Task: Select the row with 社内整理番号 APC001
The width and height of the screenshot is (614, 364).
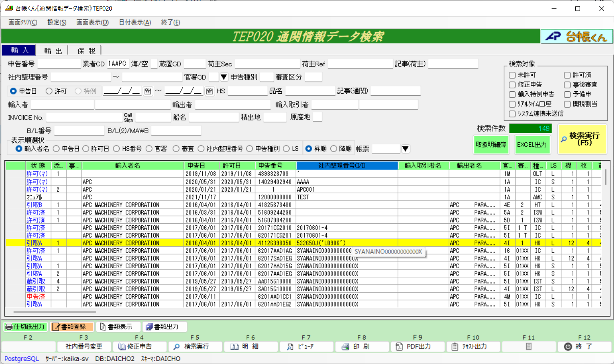Action: coord(304,190)
